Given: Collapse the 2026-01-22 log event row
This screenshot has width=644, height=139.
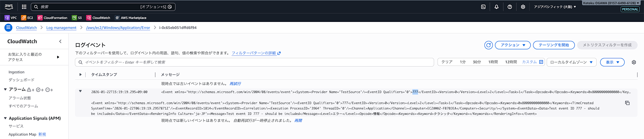Looking at the screenshot, I should coord(80,91).
